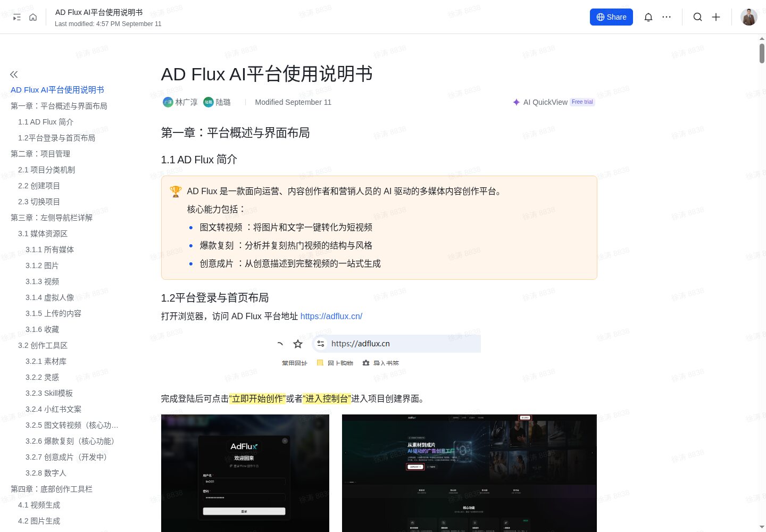Jump to outline title AD Flux AI平台使用说明书
Image resolution: width=766 pixels, height=532 pixels.
pos(57,90)
